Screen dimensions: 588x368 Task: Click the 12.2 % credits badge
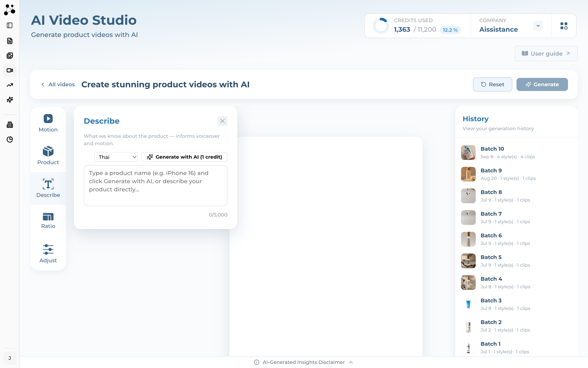tap(450, 30)
